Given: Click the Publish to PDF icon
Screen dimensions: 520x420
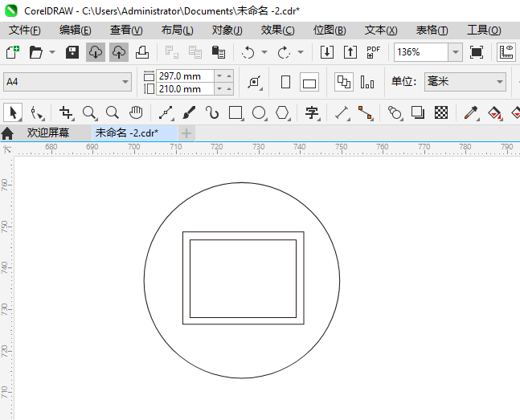Looking at the screenshot, I should point(374,52).
